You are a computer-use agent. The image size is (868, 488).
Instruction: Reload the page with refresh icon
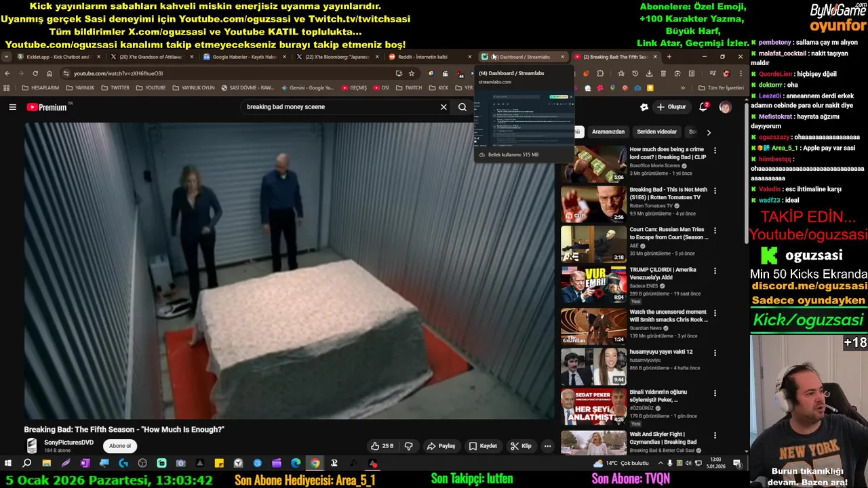click(36, 73)
